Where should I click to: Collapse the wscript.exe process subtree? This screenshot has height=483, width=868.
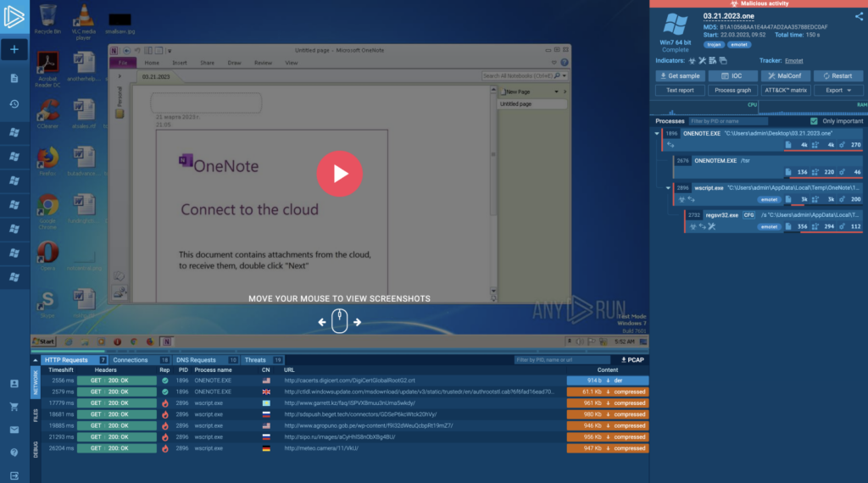click(x=669, y=187)
